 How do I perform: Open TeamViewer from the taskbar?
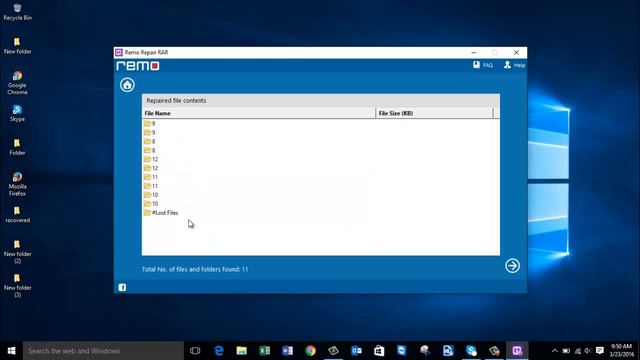[x=402, y=351]
